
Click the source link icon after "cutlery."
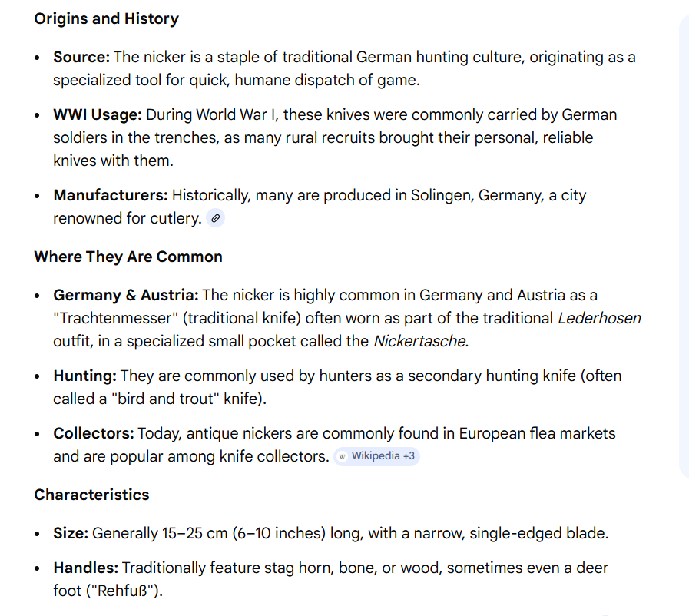pyautogui.click(x=216, y=219)
